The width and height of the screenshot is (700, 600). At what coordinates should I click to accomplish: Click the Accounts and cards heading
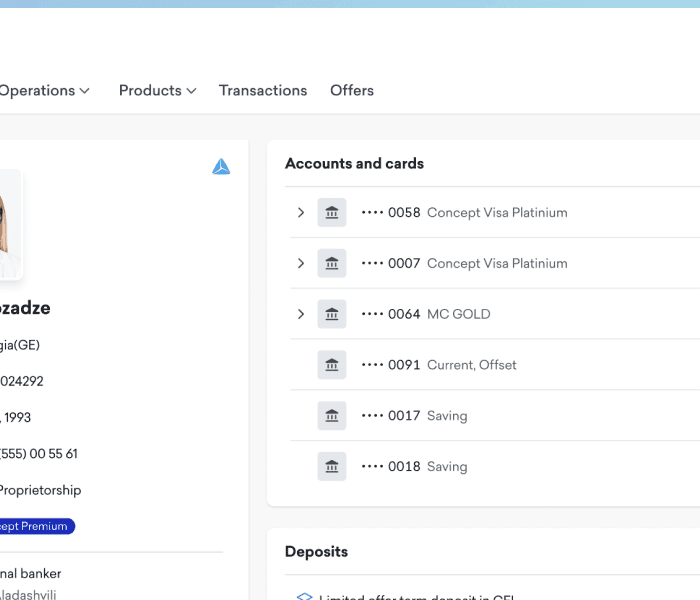[x=354, y=163]
